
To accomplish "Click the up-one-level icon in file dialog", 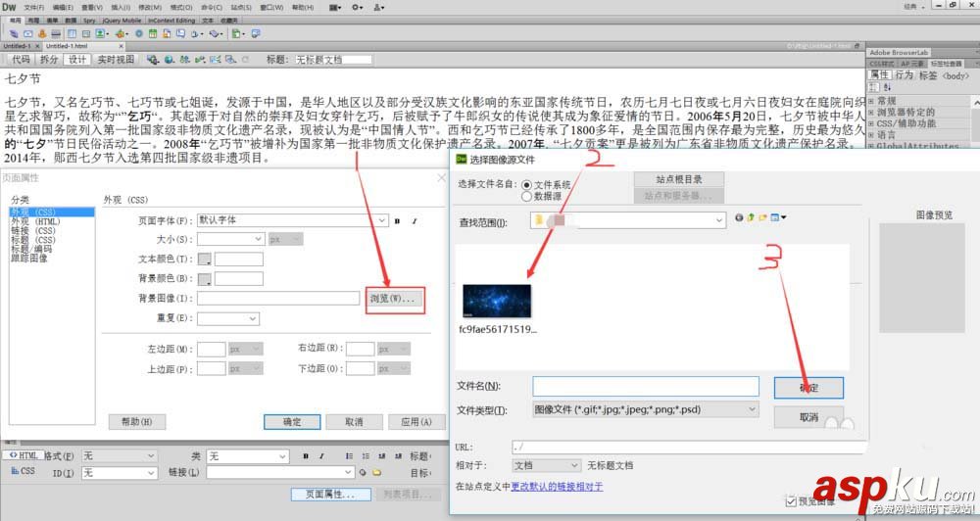I will click(x=751, y=217).
